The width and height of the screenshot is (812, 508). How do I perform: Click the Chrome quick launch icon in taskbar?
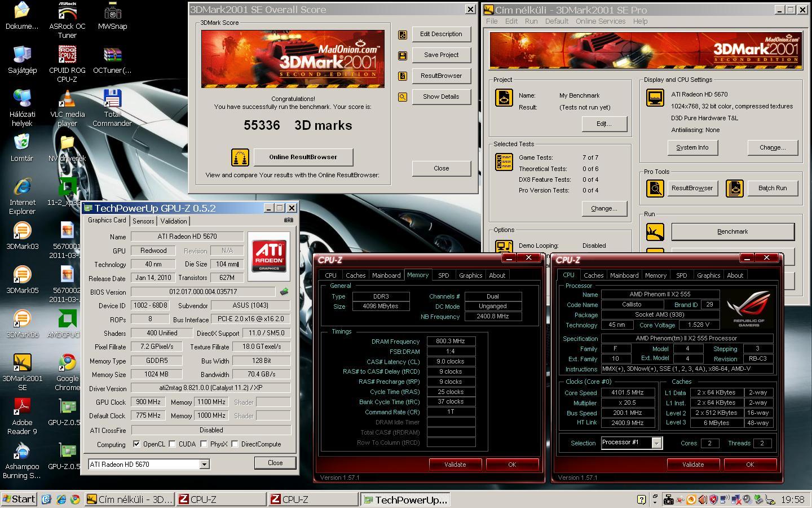pyautogui.click(x=74, y=500)
